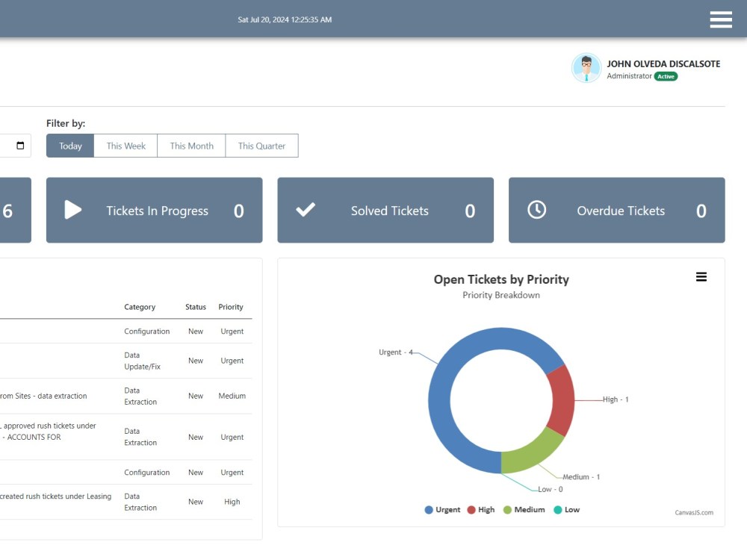Image resolution: width=747 pixels, height=560 pixels.
Task: Click the user name JOHN OLVEDA DISCALSOTE
Action: (x=663, y=63)
